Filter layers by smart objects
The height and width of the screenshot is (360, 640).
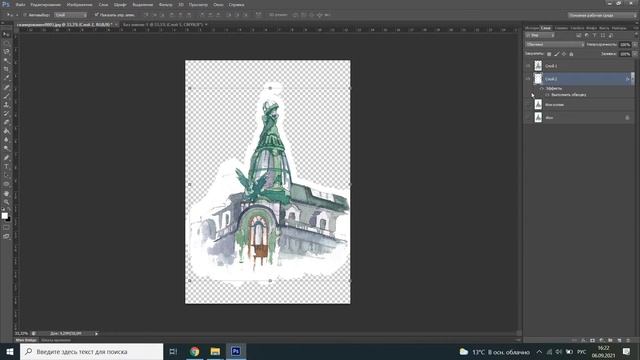tap(611, 36)
